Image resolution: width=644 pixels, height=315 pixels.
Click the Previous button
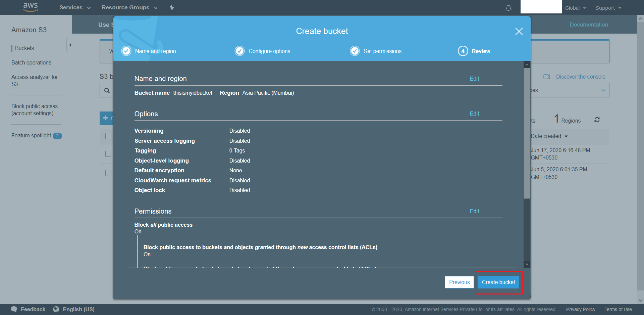tap(459, 282)
